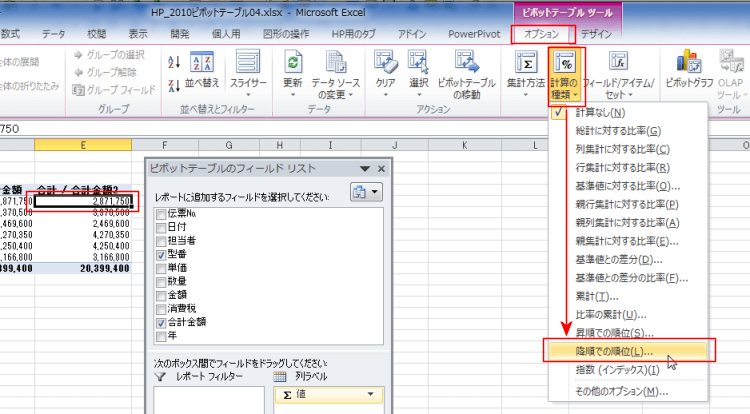Viewport: 750px width, 414px height.
Task: Switch to the 個人用 tab
Action: click(226, 34)
